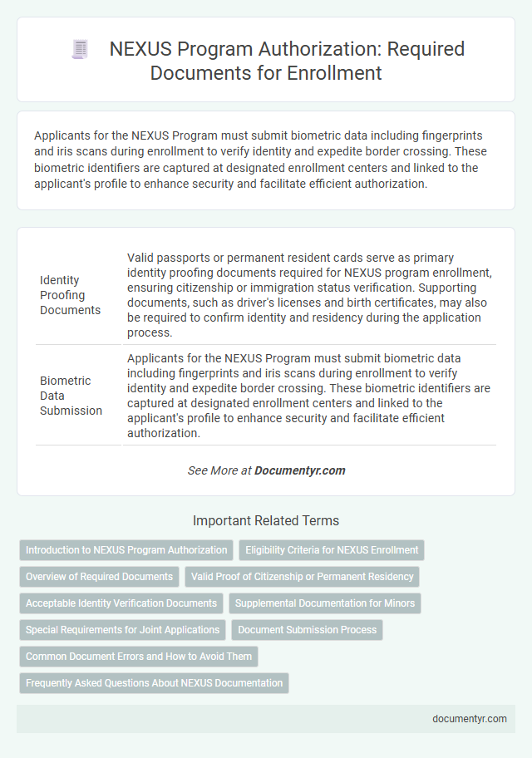The image size is (532, 758).
Task: Open Supplemental Documentation for Minors tag
Action: [325, 603]
